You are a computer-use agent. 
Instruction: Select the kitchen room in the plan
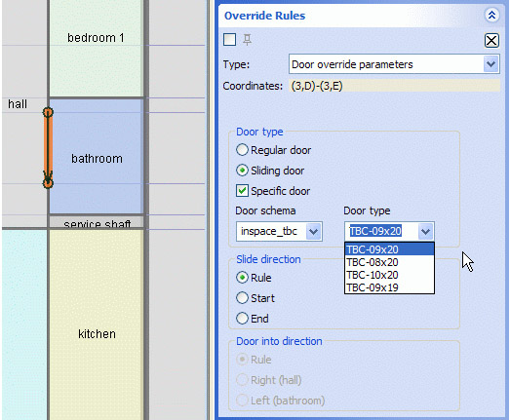pos(97,325)
